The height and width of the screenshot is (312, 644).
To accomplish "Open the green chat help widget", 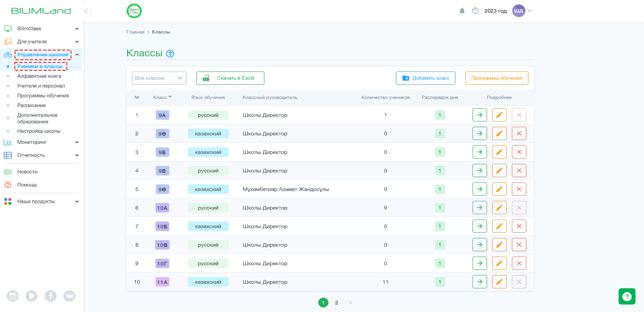I will pos(627,296).
